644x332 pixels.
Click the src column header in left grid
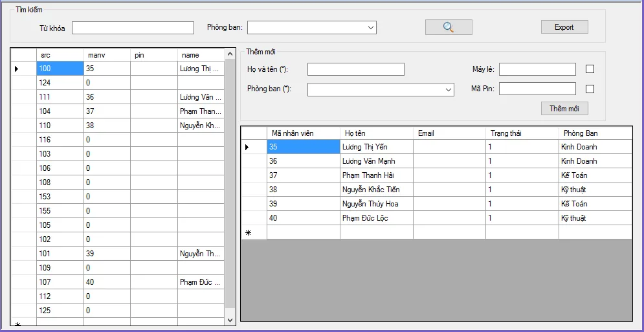pyautogui.click(x=60, y=55)
